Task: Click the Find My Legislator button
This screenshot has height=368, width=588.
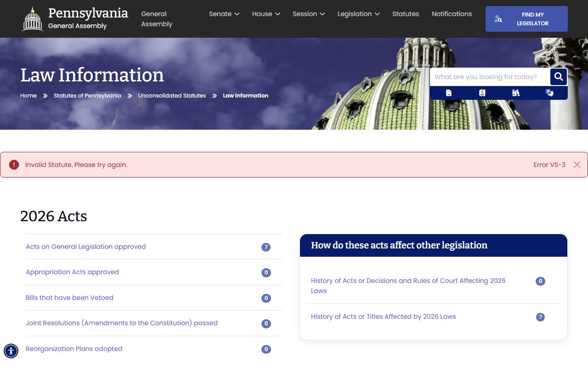Action: click(526, 19)
